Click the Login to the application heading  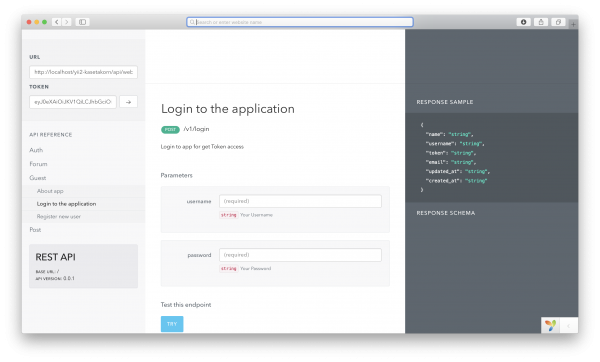(x=228, y=109)
